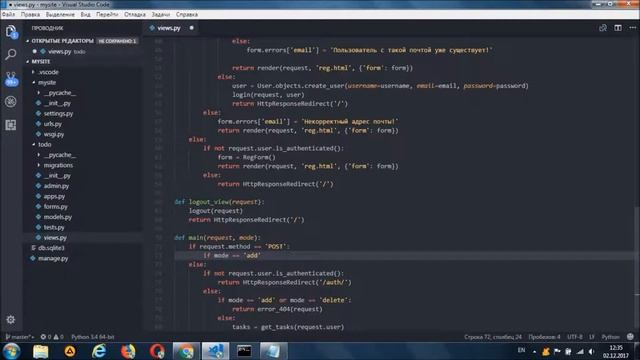Open settings.py in the file tree
The width and height of the screenshot is (640, 360).
58,113
